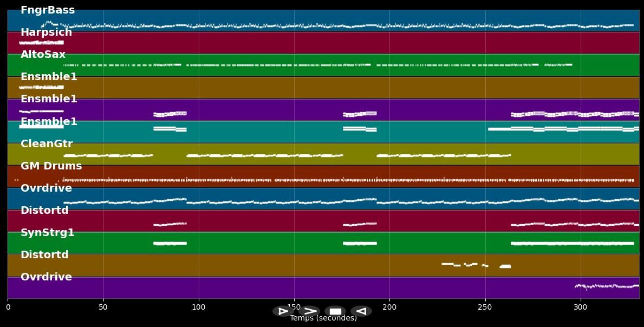This screenshot has width=644, height=327.
Task: Toggle the bottom Ovrdrive track
Action: (45, 277)
